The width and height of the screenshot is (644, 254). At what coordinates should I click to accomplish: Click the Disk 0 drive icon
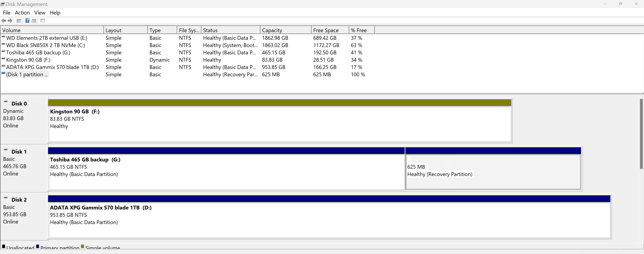(x=5, y=102)
